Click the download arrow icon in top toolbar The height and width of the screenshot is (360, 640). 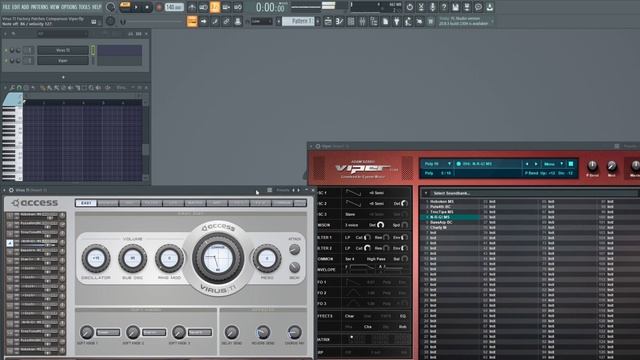pos(489,7)
